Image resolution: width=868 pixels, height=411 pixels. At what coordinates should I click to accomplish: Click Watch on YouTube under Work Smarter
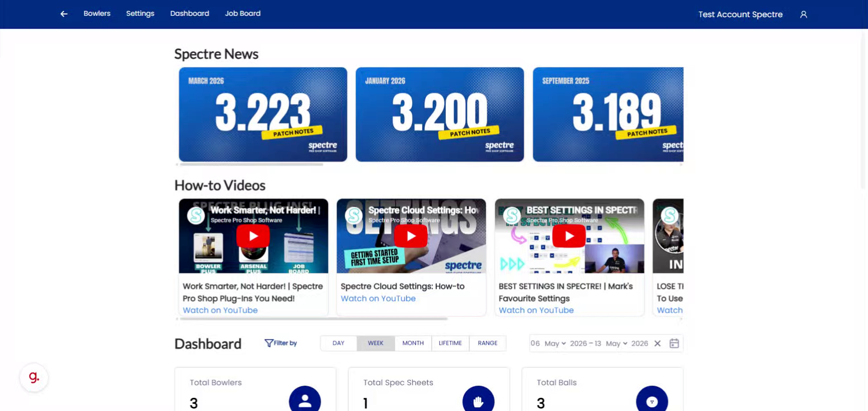(220, 310)
